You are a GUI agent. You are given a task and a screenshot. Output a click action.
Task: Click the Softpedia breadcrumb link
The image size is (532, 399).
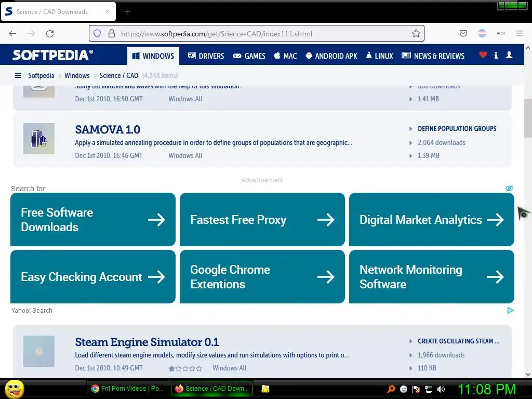pos(41,75)
